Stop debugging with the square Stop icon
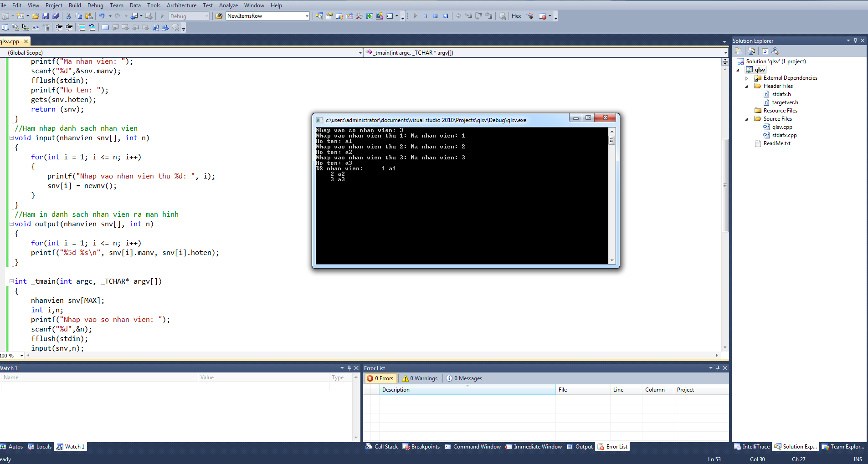This screenshot has height=464, width=868. [x=436, y=16]
